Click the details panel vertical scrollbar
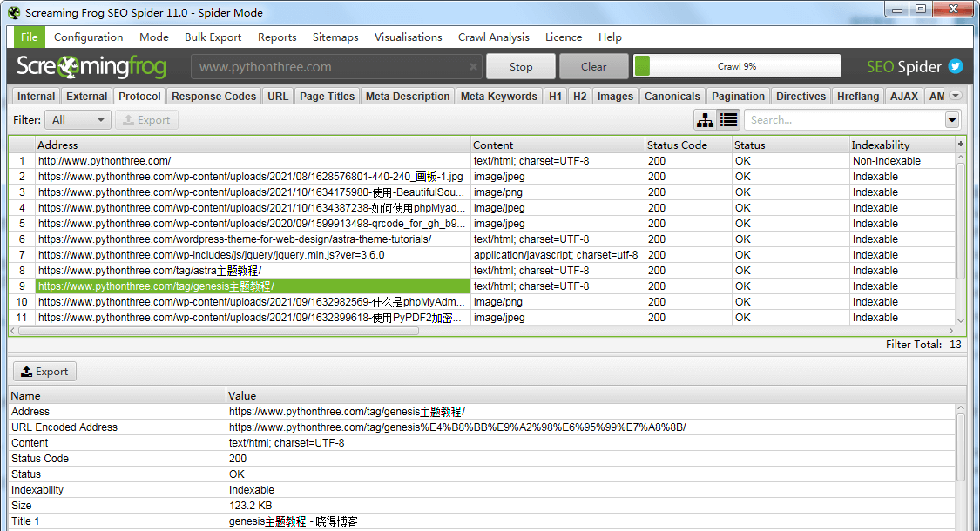The width and height of the screenshot is (980, 531). (x=961, y=446)
